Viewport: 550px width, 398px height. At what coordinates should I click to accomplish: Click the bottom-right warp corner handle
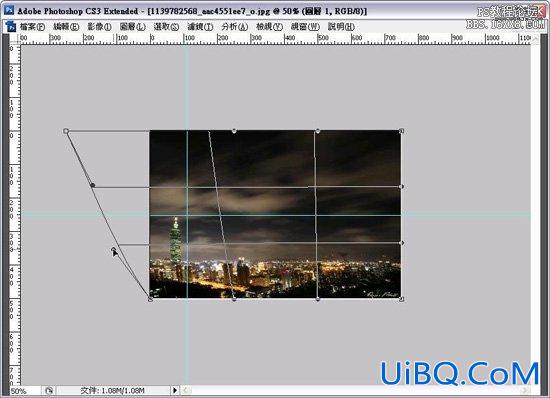402,299
